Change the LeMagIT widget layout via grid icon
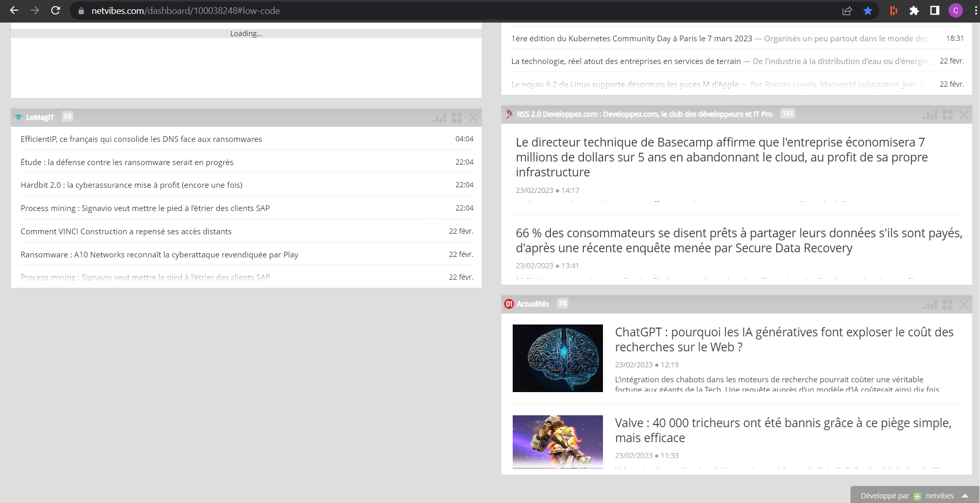Screen dimensions: 980x503 456,118
